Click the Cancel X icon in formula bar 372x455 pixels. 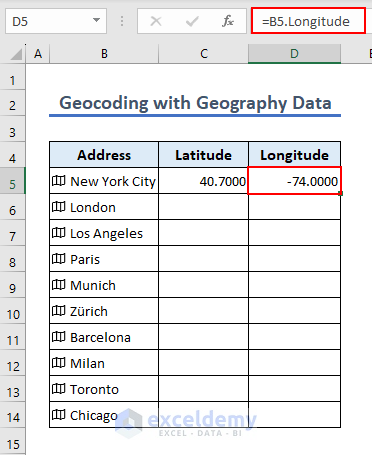tap(156, 21)
